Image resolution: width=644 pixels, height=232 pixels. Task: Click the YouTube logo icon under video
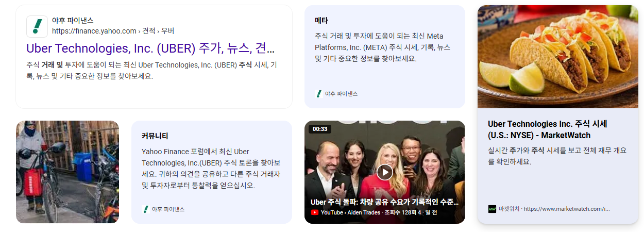tap(314, 212)
